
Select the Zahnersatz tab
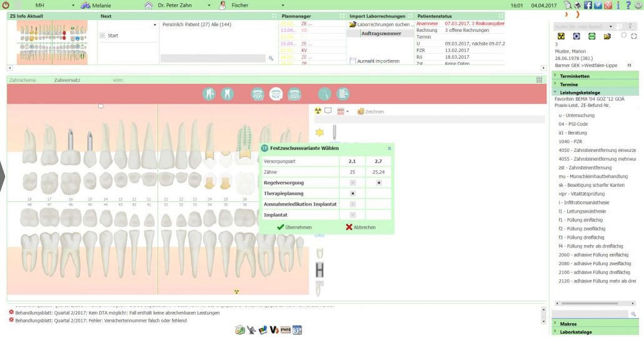[x=67, y=80]
